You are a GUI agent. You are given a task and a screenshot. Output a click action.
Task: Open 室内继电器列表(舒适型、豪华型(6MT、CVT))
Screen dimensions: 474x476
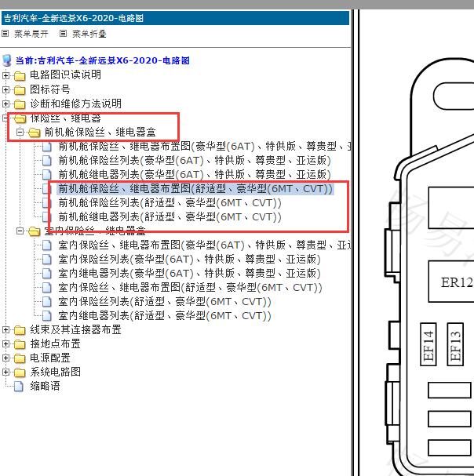point(165,315)
